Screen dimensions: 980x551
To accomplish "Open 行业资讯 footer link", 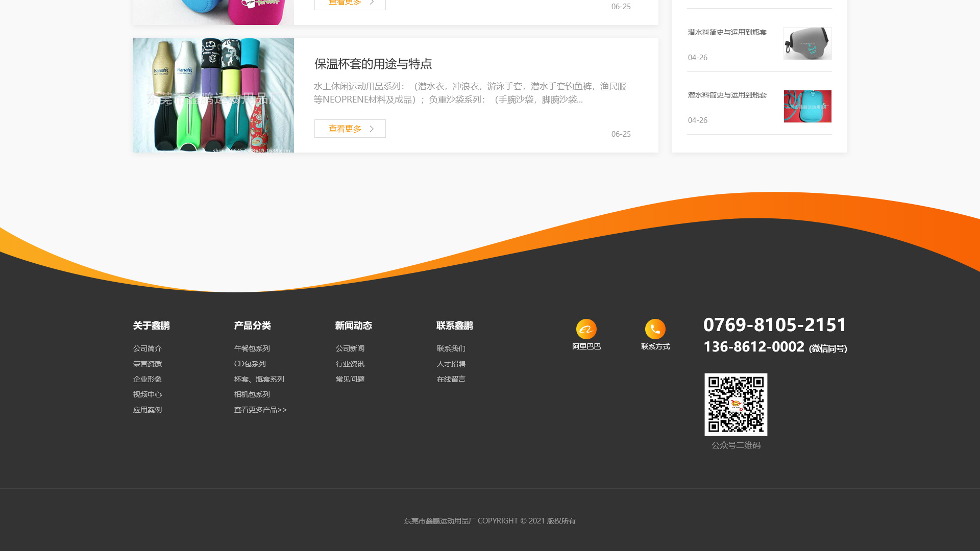I will (x=350, y=364).
